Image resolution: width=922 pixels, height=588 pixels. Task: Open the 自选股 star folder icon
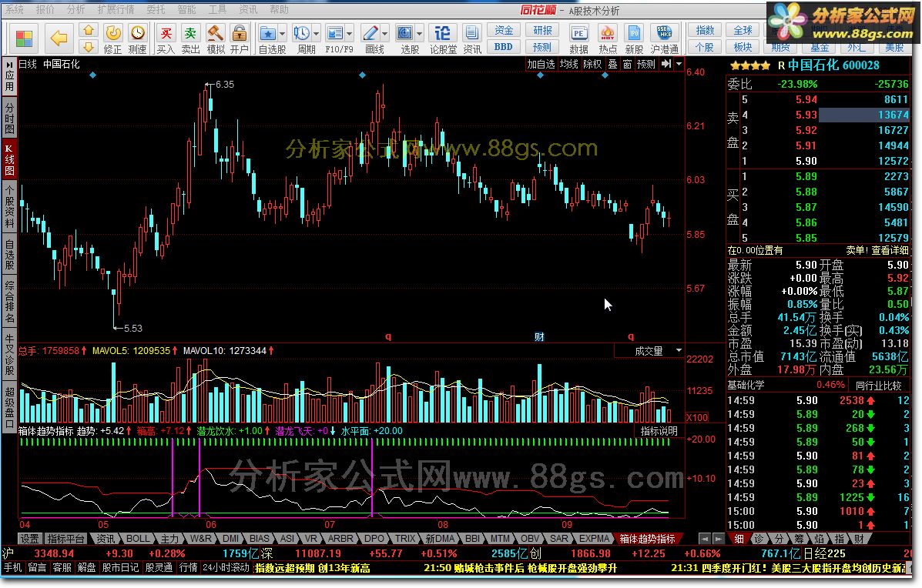(268, 33)
